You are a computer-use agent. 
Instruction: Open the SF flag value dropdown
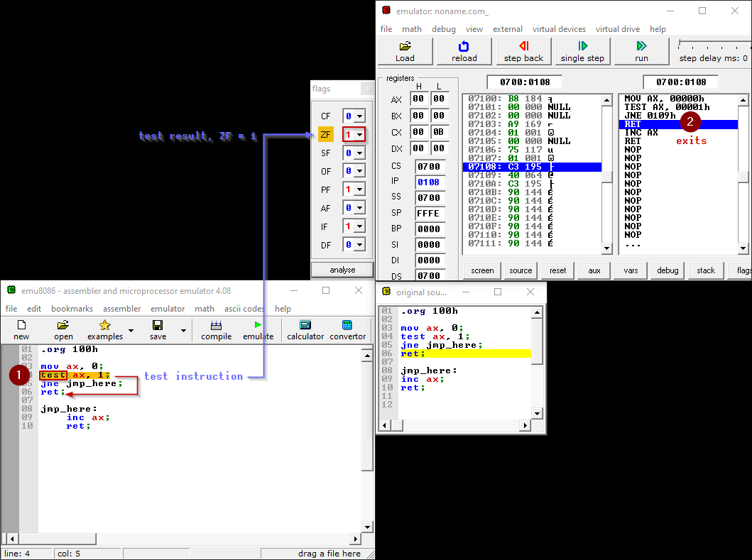point(360,153)
